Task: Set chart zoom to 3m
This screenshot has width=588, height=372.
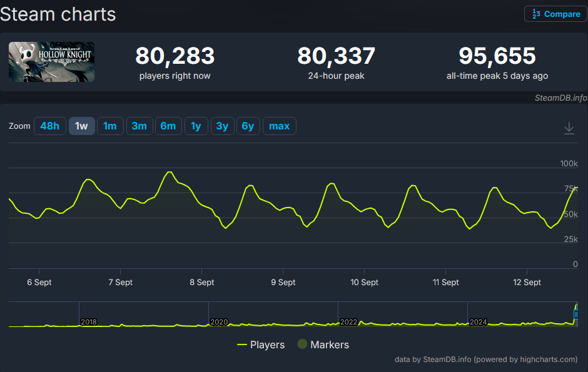Action: pos(139,126)
